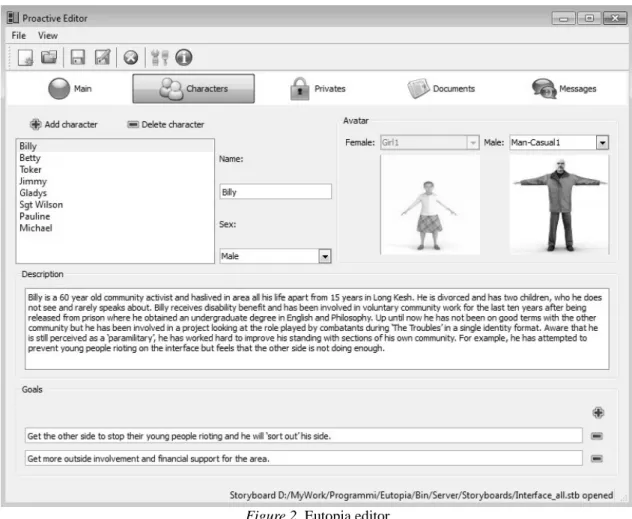Click Add character button

tap(64, 125)
